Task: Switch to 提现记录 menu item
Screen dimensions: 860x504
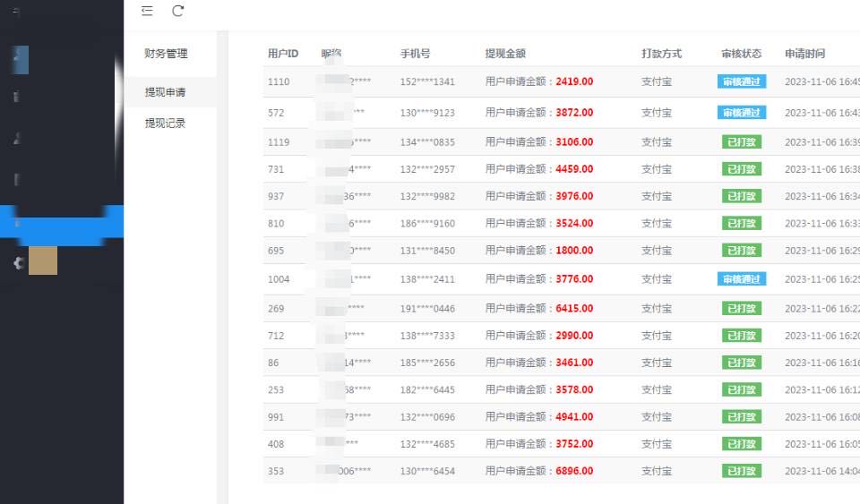Action: tap(166, 124)
